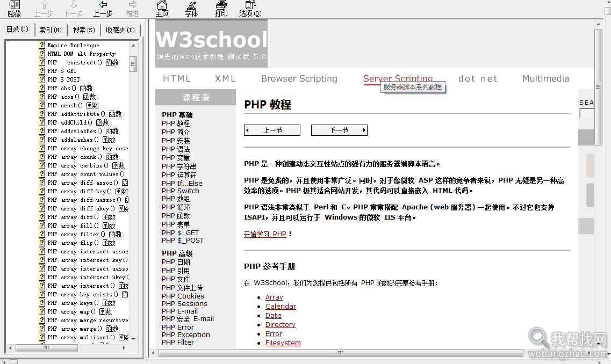The image size is (611, 364).
Task: Open the Server Scripting section
Action: 398,78
